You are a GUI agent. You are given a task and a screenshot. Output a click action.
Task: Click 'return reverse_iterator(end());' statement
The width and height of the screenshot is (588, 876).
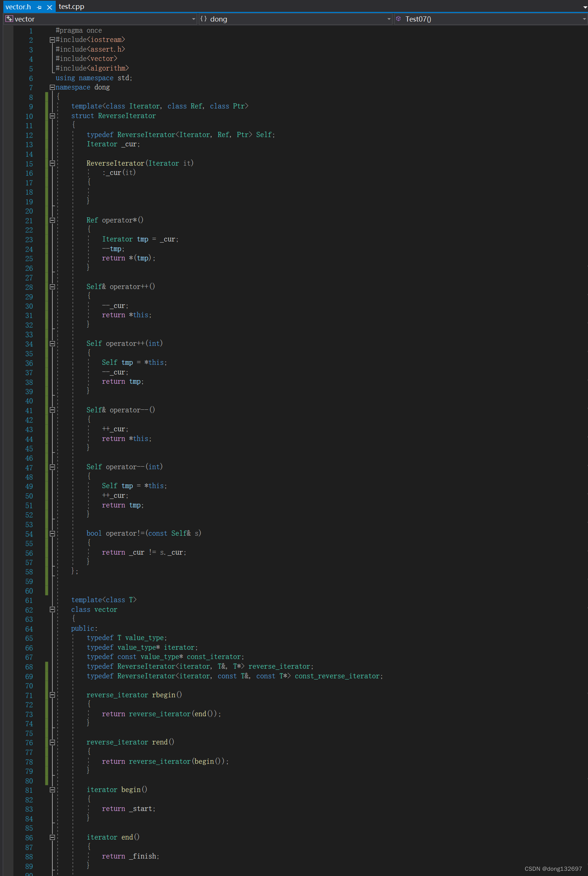point(162,714)
